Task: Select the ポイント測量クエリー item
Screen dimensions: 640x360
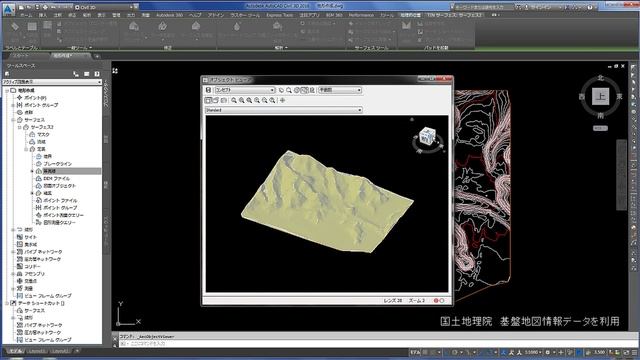Action: (x=63, y=215)
